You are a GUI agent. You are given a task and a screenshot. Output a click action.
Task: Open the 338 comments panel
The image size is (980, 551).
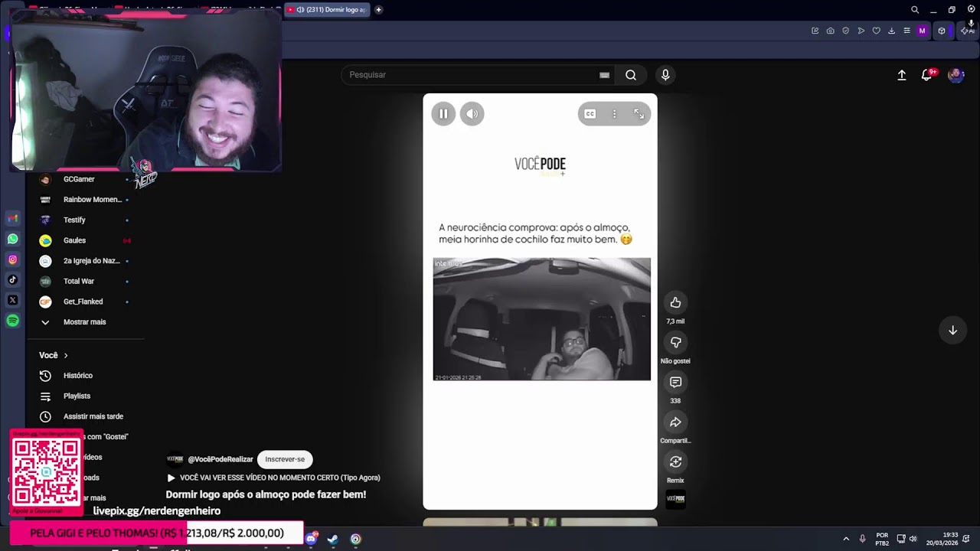pyautogui.click(x=675, y=382)
